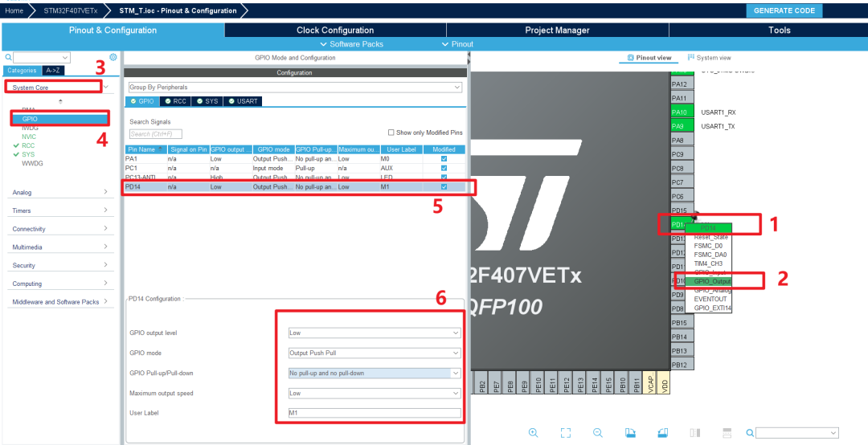Expand the Analog category
The height and width of the screenshot is (445, 868).
pos(59,192)
